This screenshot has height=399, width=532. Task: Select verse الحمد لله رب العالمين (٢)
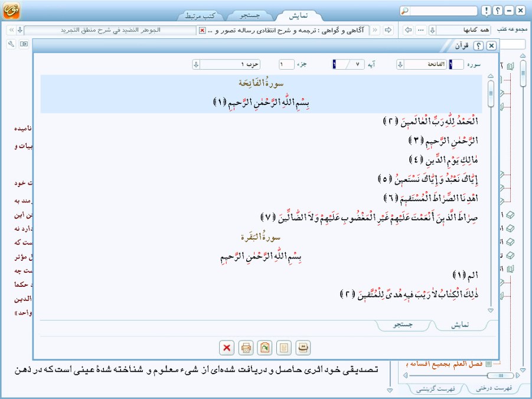(x=430, y=121)
